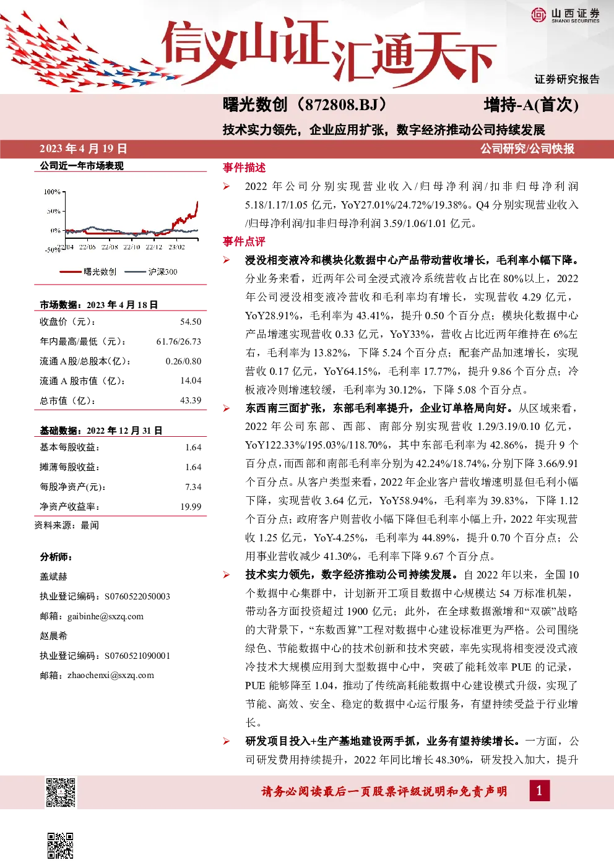Click the stock performance line chart

[123, 220]
